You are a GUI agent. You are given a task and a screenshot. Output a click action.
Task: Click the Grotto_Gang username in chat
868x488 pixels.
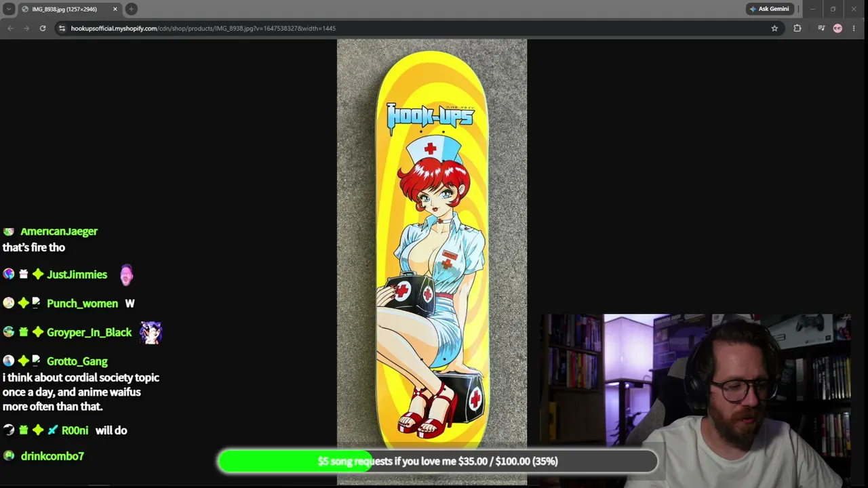[x=77, y=361]
